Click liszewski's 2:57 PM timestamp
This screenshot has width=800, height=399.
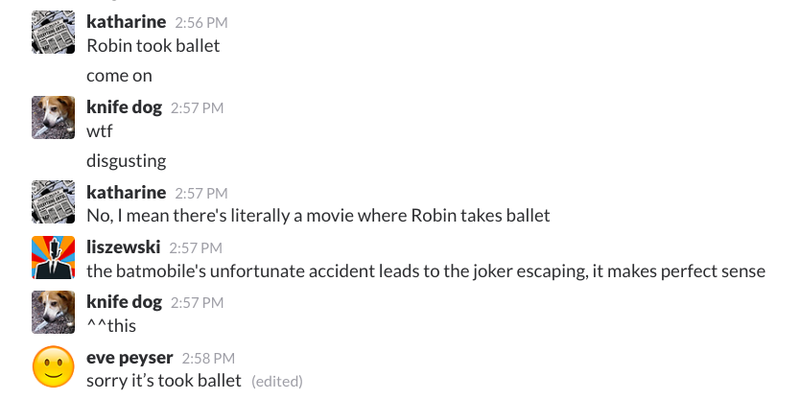pyautogui.click(x=195, y=248)
